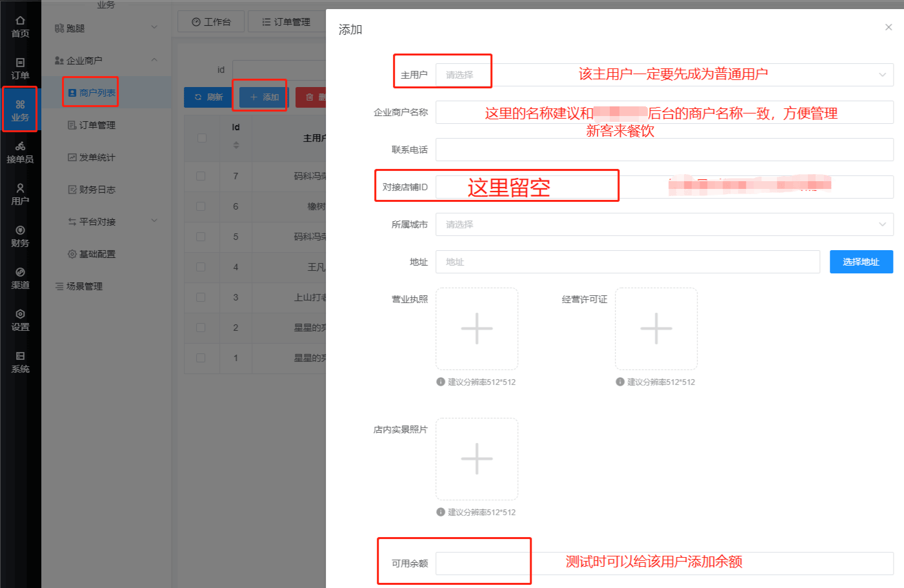Check the row with Id 2
904x588 pixels.
[201, 328]
